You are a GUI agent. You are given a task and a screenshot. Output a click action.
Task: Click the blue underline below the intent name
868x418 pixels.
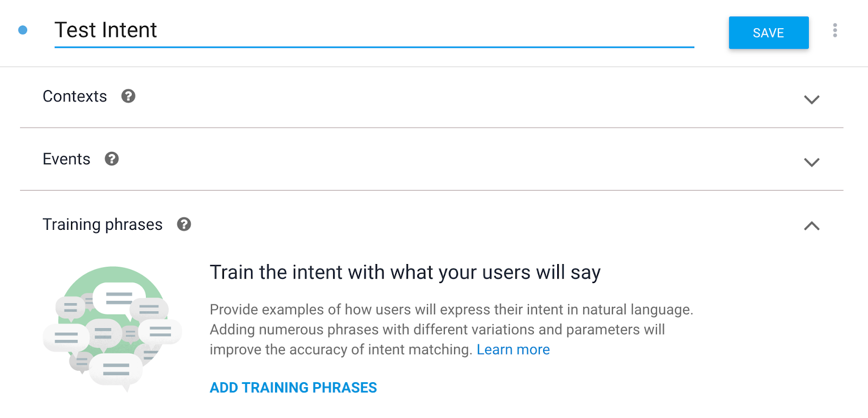pos(374,47)
